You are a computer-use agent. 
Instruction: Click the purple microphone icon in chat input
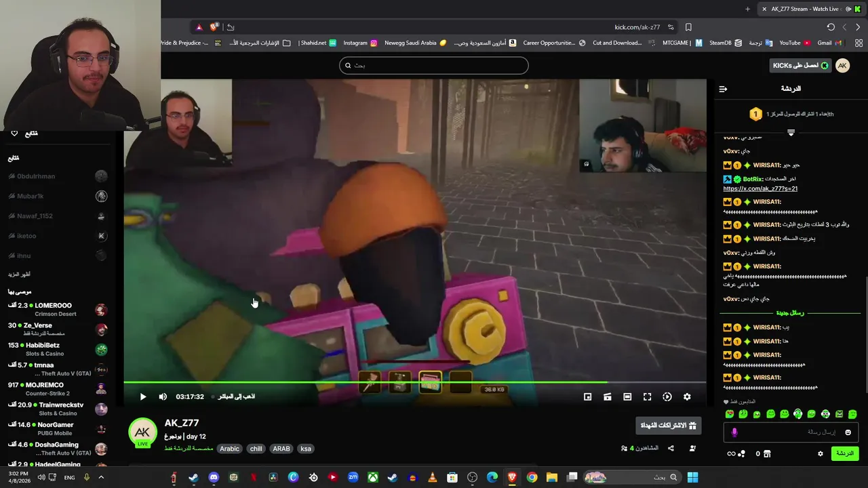click(734, 432)
